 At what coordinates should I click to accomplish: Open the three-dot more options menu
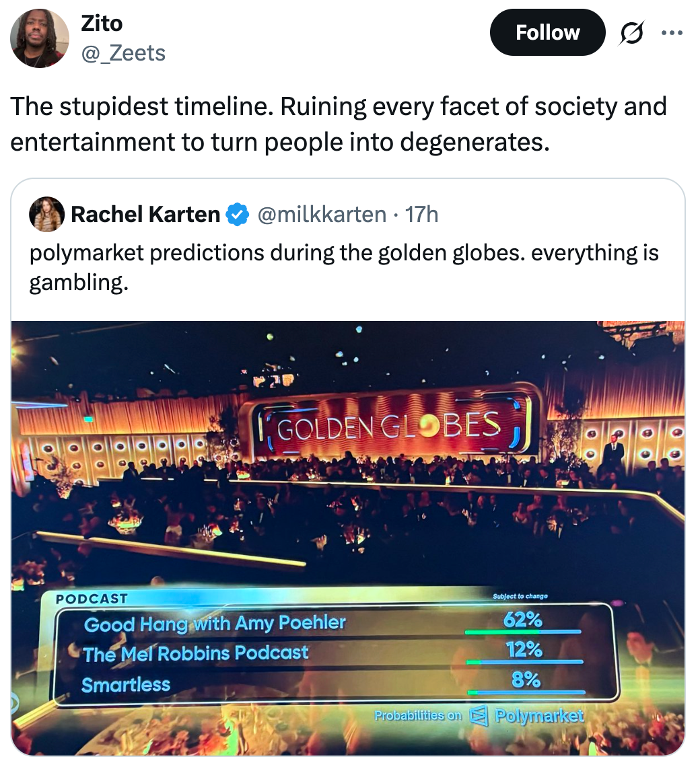click(672, 33)
